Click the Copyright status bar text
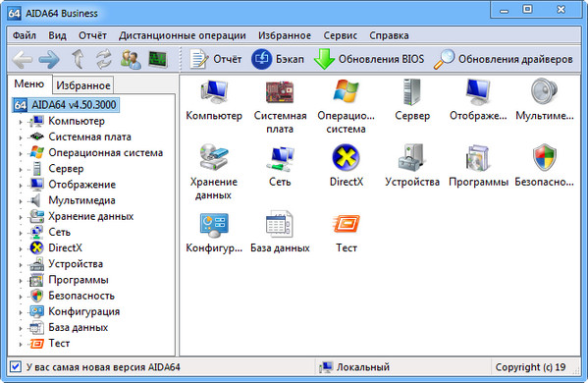The height and width of the screenshot is (383, 588). (530, 367)
